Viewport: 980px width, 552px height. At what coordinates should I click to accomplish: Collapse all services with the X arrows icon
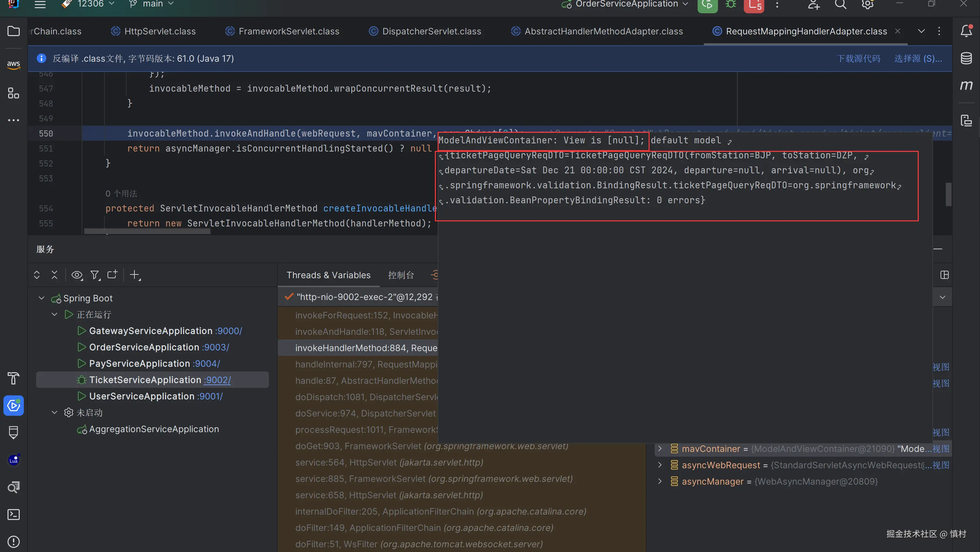pyautogui.click(x=54, y=275)
